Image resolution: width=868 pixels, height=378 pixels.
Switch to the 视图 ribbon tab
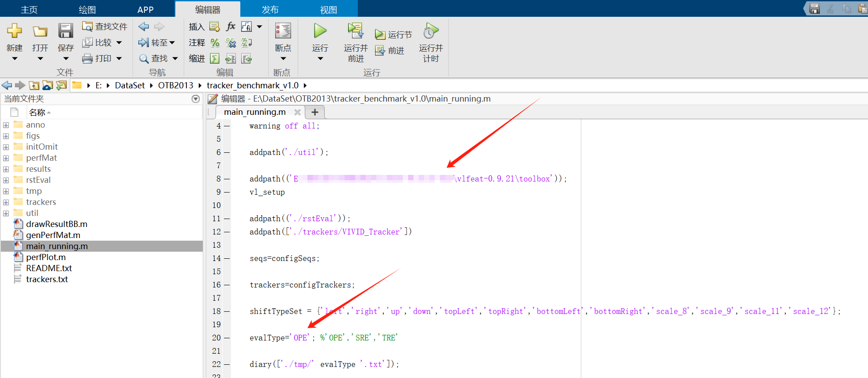[x=328, y=9]
